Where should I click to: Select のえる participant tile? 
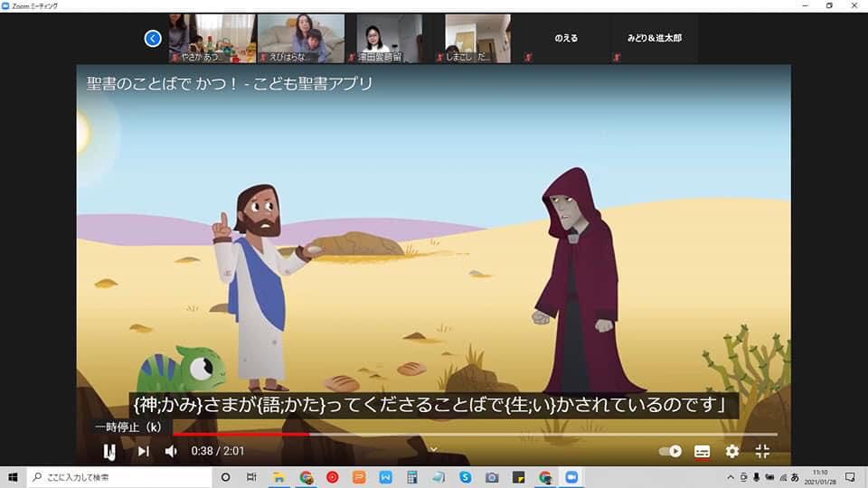pyautogui.click(x=566, y=38)
